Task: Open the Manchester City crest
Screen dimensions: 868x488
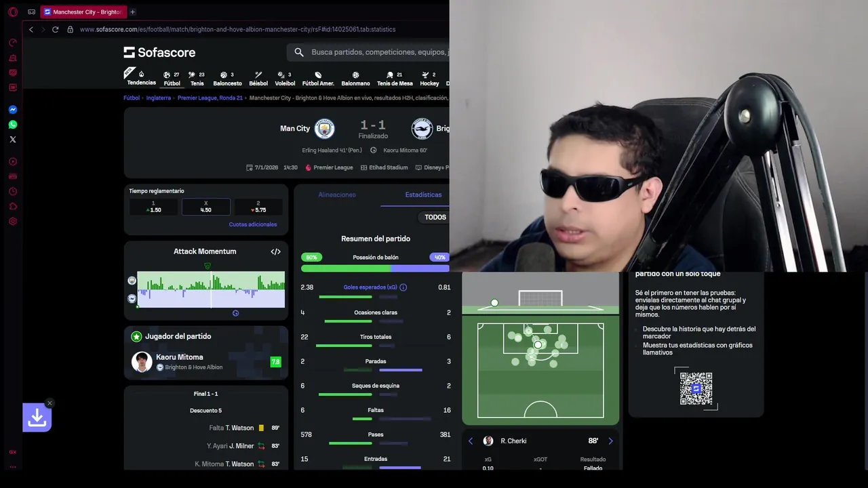Action: click(324, 128)
